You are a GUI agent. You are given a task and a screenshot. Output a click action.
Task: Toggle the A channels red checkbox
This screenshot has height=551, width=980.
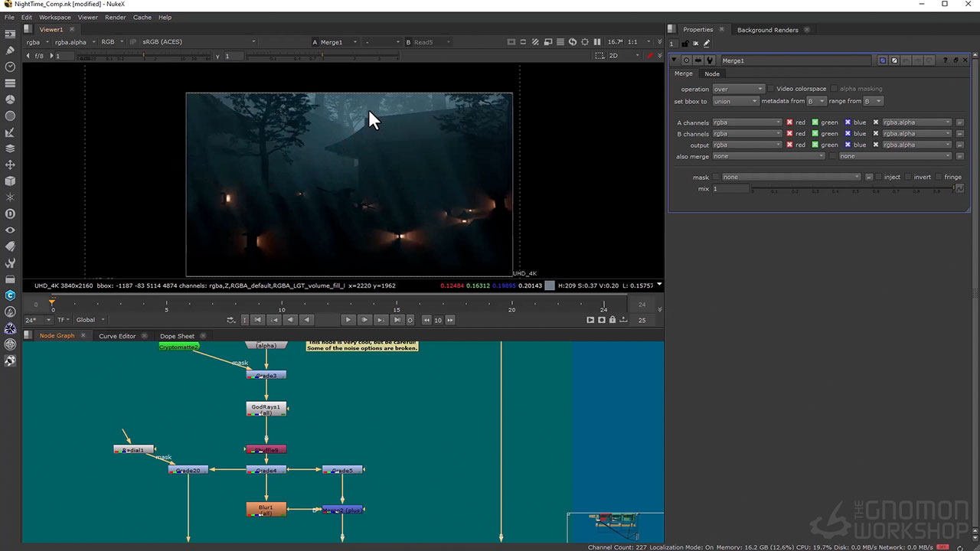tap(789, 122)
